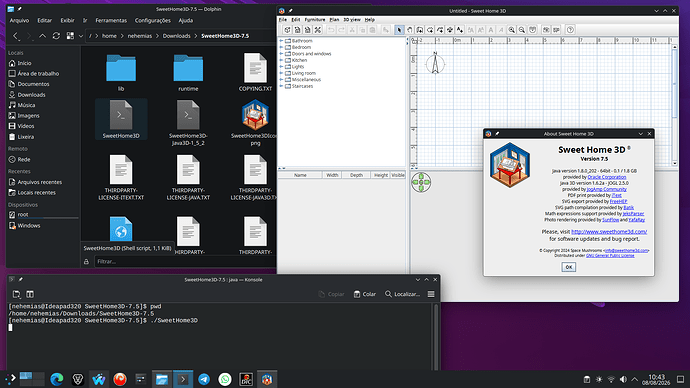Open the Furniture menu in Sweet Home 3D
This screenshot has height=388, width=690.
click(315, 20)
